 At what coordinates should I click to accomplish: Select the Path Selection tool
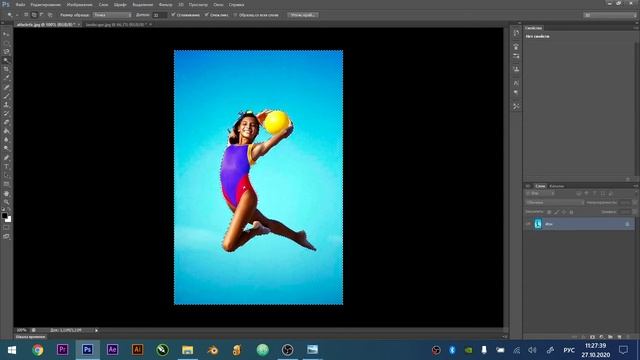pyautogui.click(x=6, y=176)
